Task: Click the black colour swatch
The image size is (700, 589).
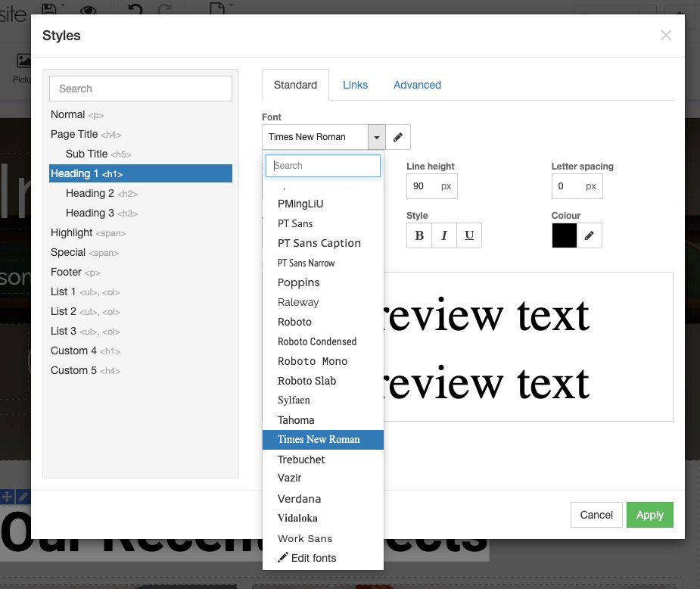Action: point(565,235)
